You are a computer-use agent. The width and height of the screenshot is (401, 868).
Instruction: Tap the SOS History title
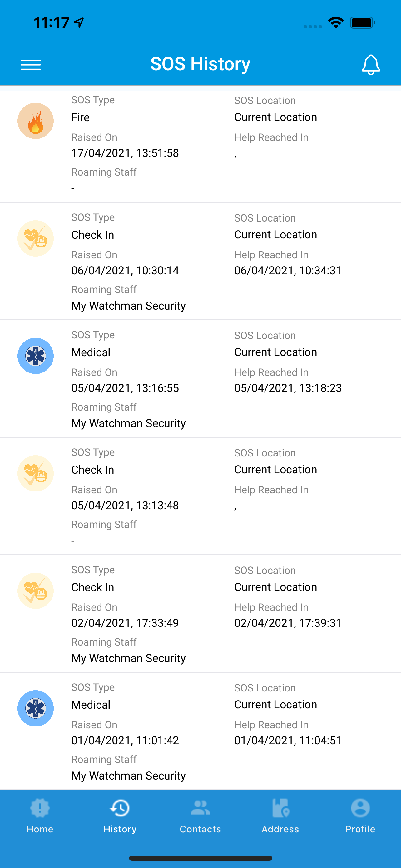point(200,64)
